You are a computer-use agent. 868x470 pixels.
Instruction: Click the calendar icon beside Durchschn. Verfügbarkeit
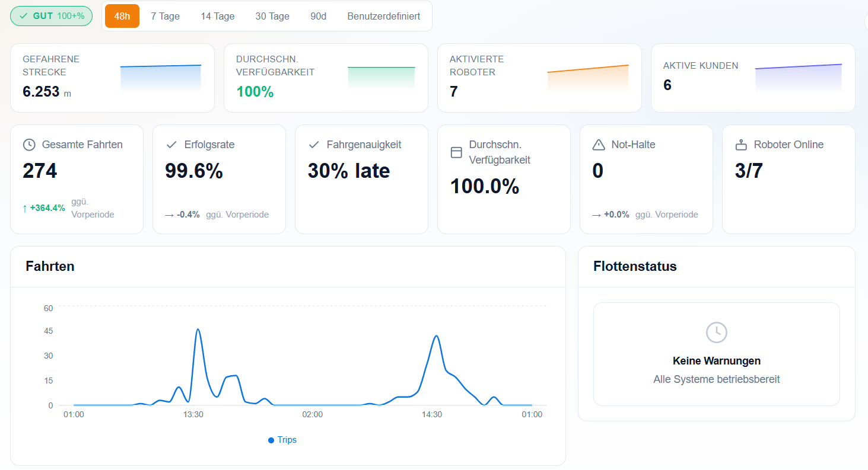(x=456, y=152)
